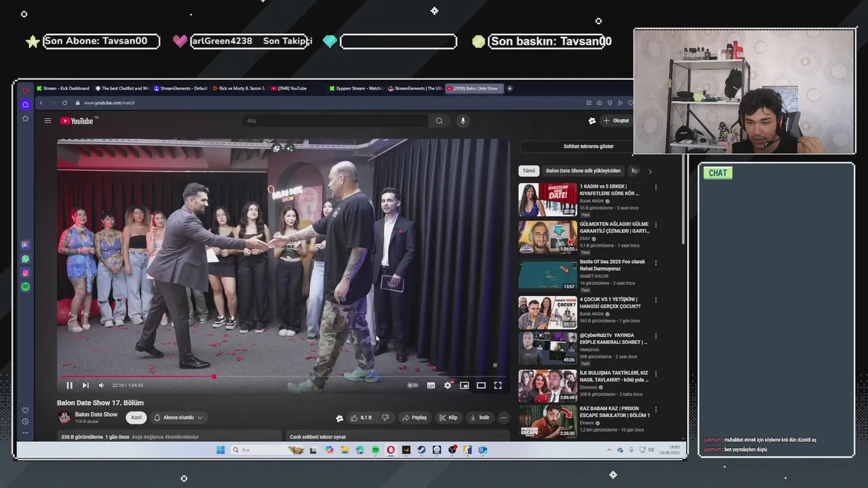The width and height of the screenshot is (868, 488).
Task: Dislike the video with thumbs-down
Action: pos(385,418)
